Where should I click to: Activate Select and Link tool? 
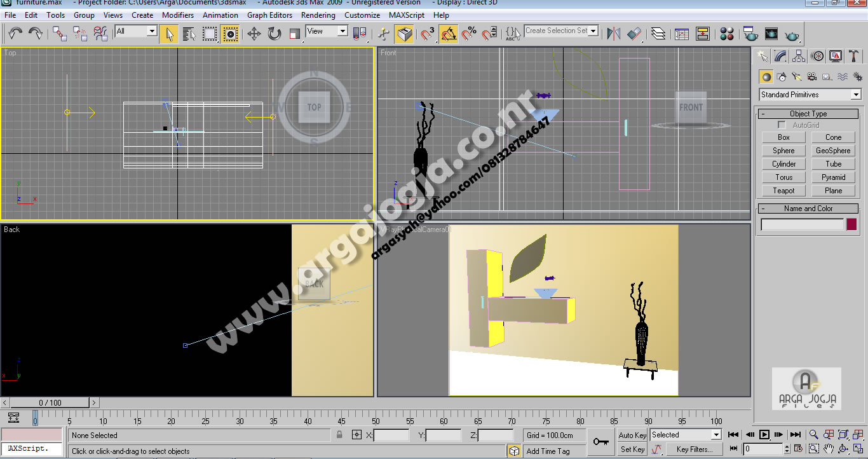coord(60,33)
